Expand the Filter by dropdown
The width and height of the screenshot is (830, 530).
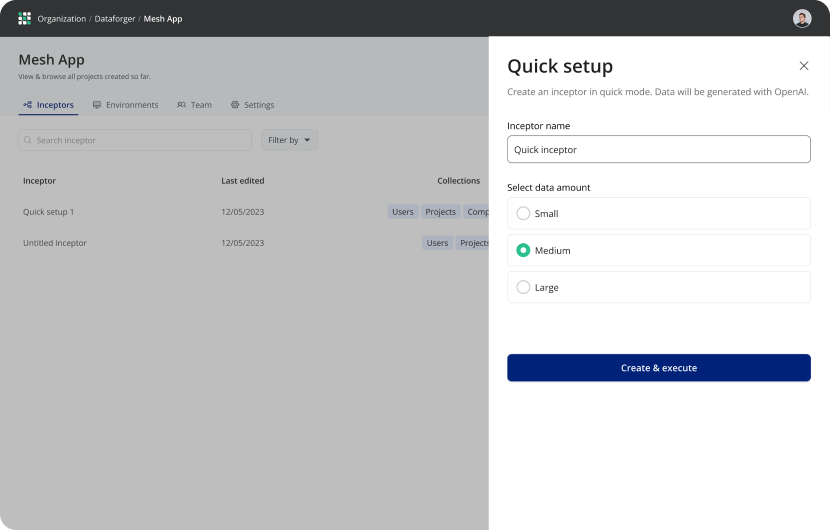point(289,140)
